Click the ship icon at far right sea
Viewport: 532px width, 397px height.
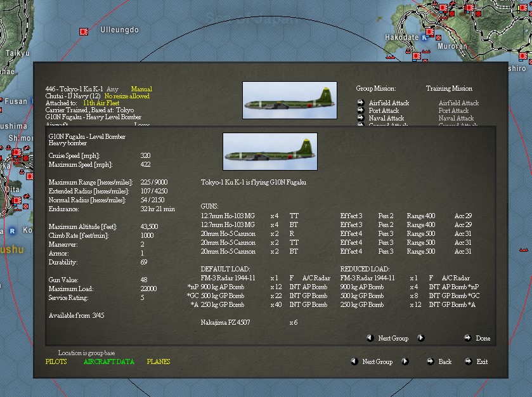pos(524,250)
